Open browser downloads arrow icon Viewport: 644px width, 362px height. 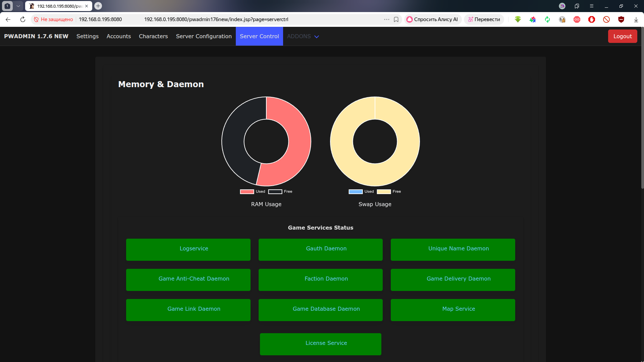pos(636,19)
